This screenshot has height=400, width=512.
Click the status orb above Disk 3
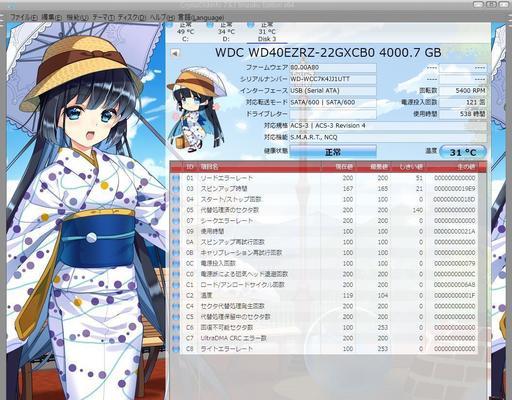(x=251, y=25)
